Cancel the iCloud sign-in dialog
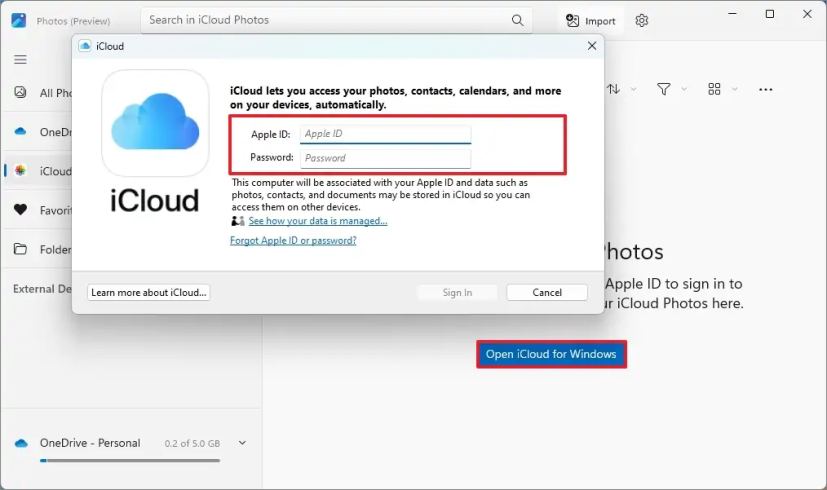 (547, 292)
